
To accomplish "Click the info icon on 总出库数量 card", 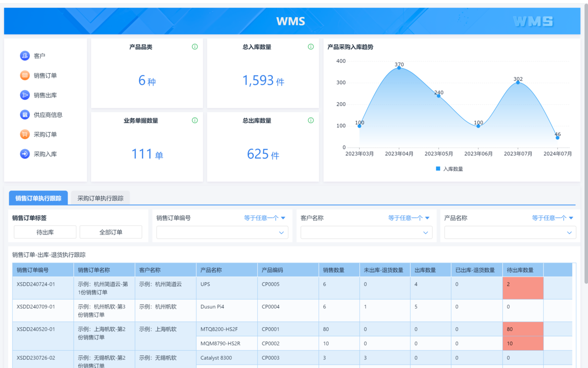I will pos(311,120).
